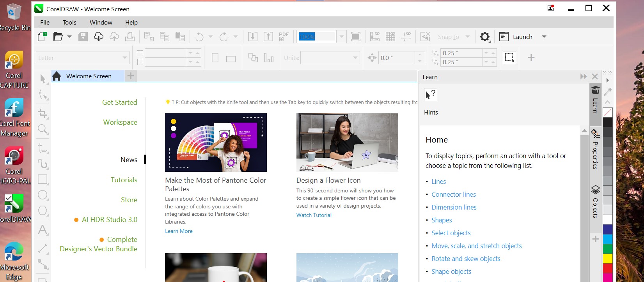Click the Hints pointer icon
This screenshot has height=282, width=644.
[x=430, y=95]
